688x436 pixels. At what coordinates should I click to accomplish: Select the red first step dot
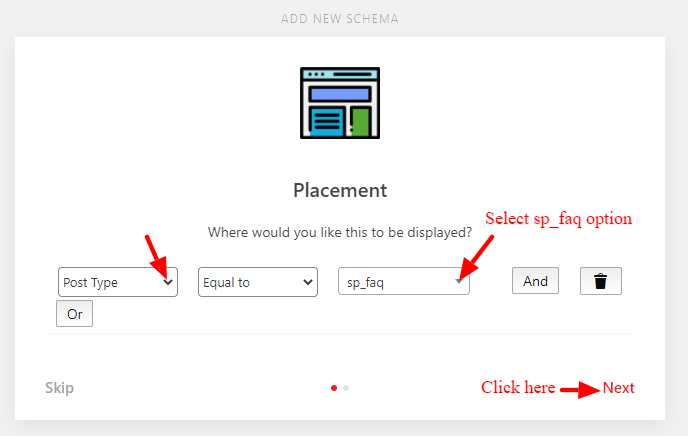(x=334, y=388)
